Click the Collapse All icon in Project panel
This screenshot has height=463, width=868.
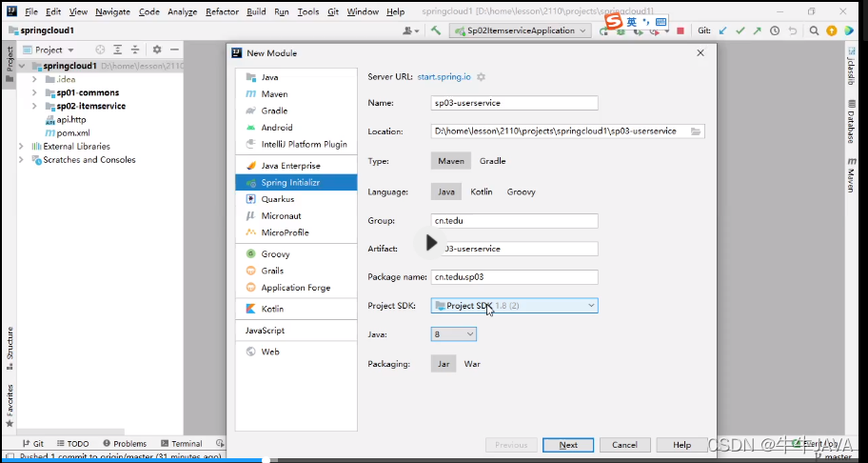tap(134, 50)
